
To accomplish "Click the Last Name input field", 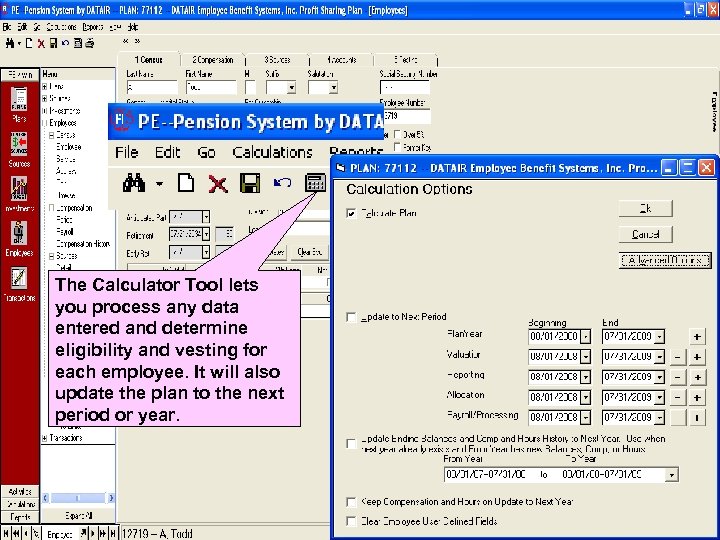I will click(x=152, y=87).
